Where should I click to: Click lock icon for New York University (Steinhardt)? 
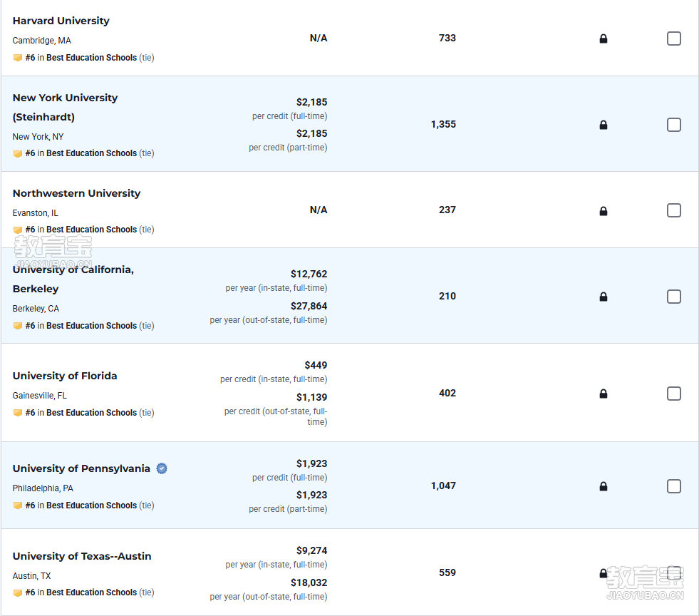tap(603, 125)
